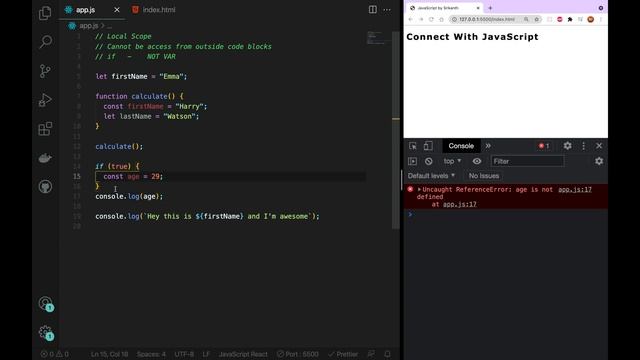Select the Console tab in DevTools
Image resolution: width=640 pixels, height=360 pixels.
pyautogui.click(x=461, y=146)
